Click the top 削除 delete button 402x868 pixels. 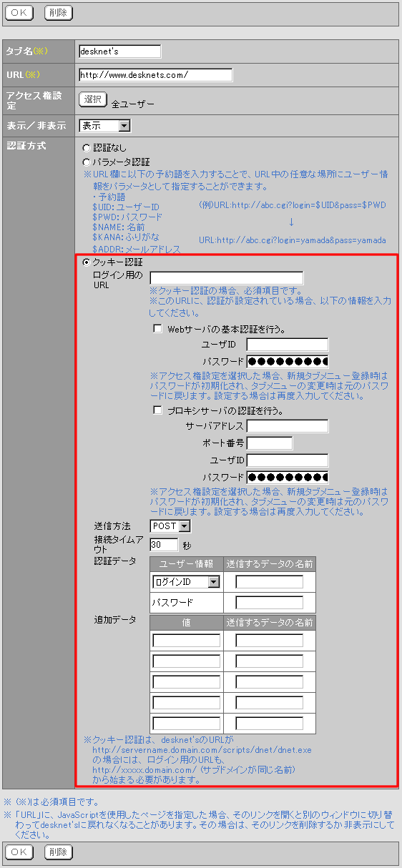pos(59,12)
